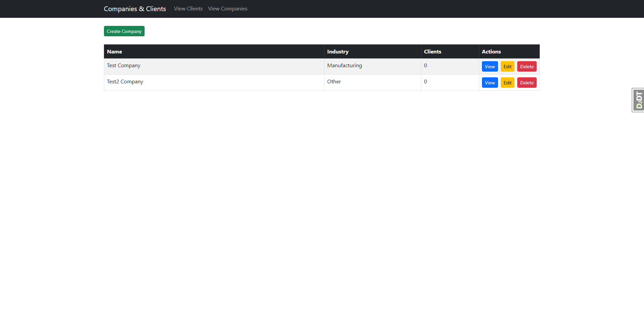Image resolution: width=644 pixels, height=316 pixels.
Task: Edit the Test2 Company record
Action: click(x=507, y=83)
